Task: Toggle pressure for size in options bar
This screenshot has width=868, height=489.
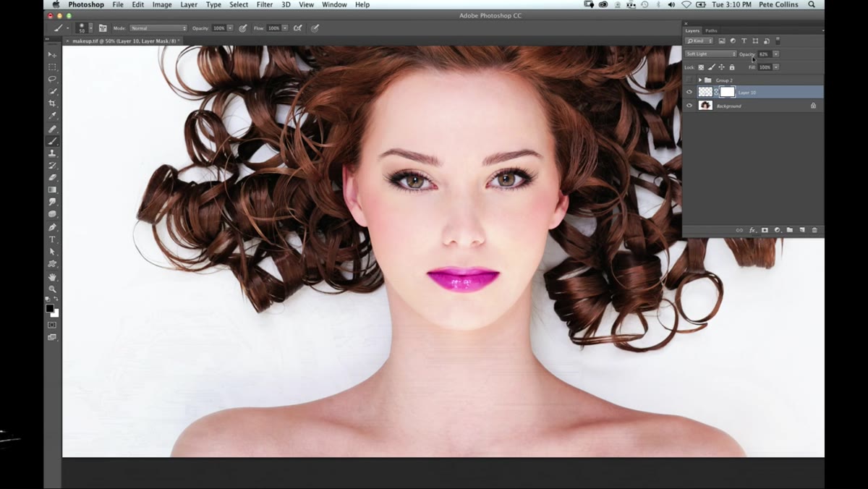Action: (x=315, y=28)
